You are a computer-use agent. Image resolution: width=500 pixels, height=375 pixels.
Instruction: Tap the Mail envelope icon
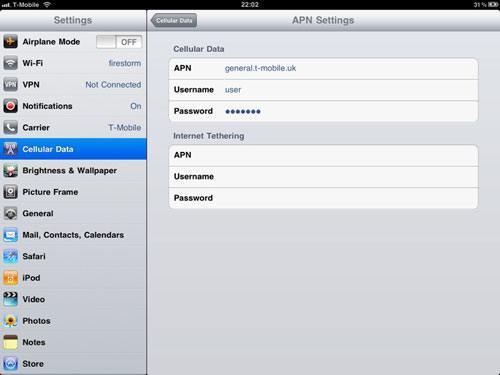tap(10, 235)
